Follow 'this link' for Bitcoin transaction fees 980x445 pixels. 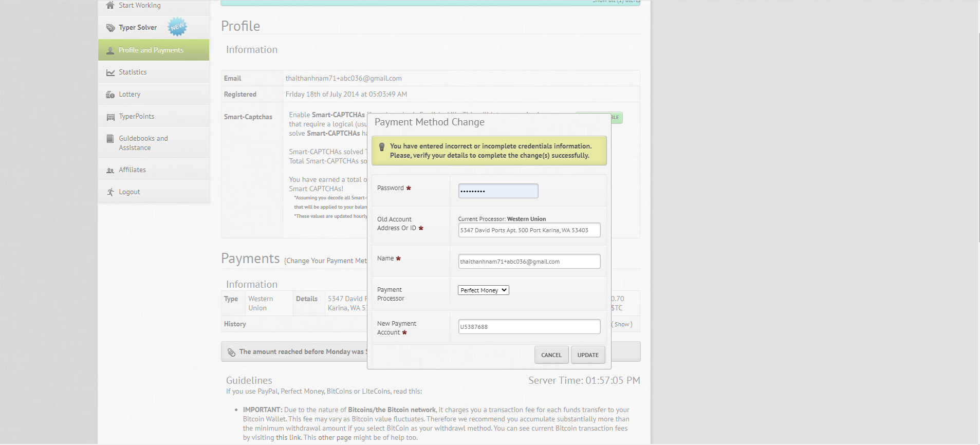pyautogui.click(x=289, y=438)
